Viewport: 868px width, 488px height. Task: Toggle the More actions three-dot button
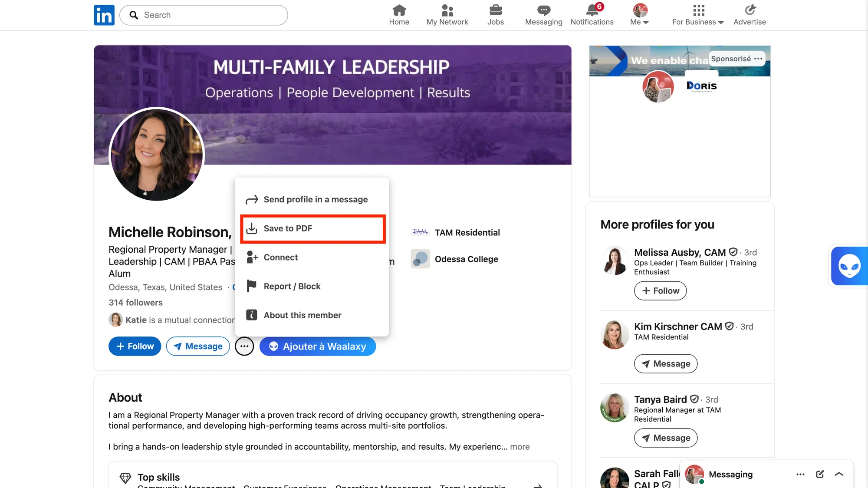click(x=244, y=346)
